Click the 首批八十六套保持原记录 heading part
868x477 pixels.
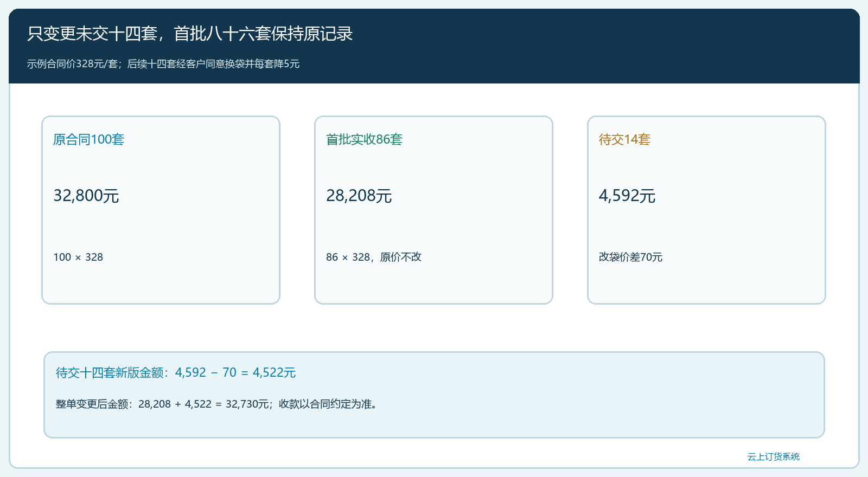click(263, 34)
